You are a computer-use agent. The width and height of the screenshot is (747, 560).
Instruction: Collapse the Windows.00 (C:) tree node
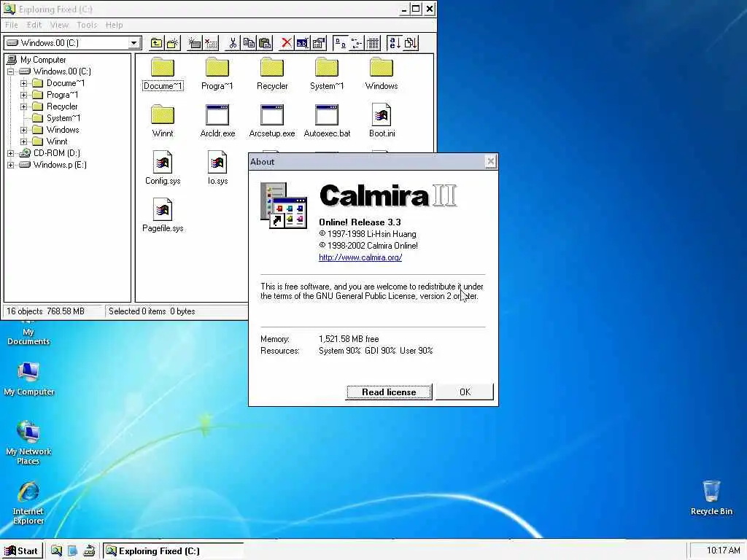point(11,71)
